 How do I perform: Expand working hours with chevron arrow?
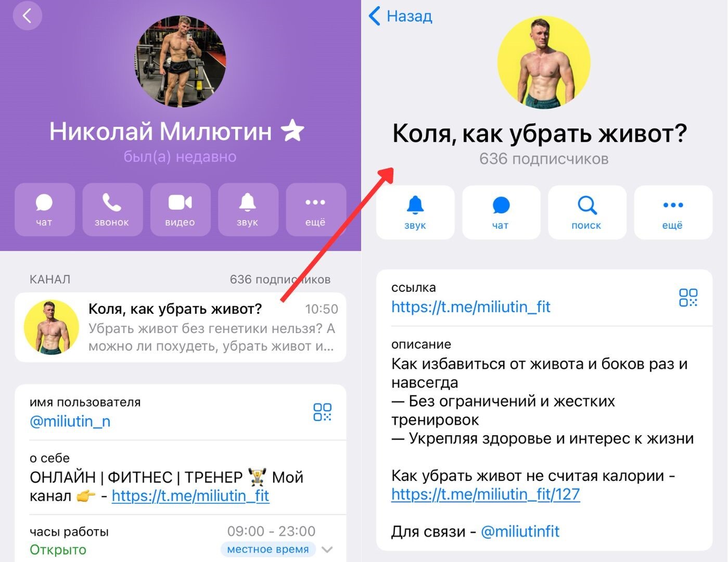pyautogui.click(x=327, y=550)
